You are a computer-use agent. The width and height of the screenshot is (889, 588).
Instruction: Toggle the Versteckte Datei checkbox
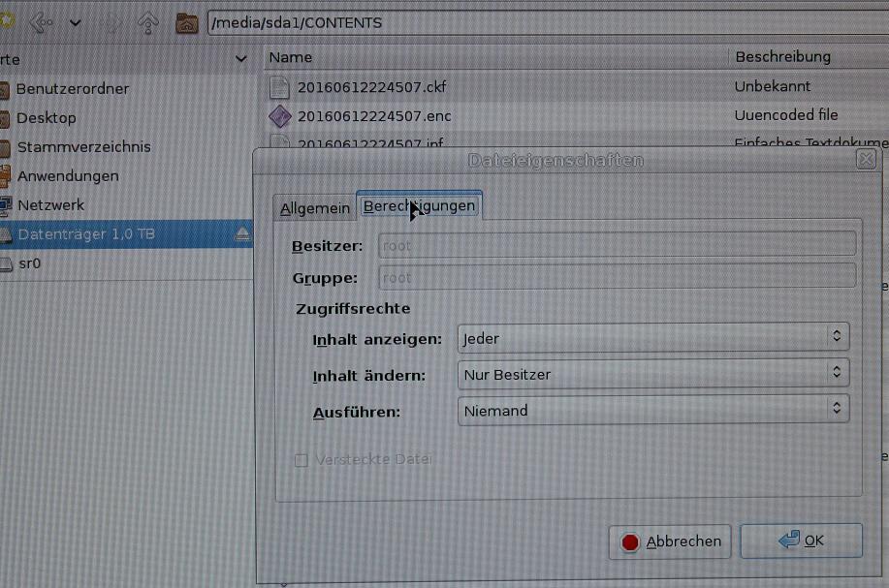[302, 459]
